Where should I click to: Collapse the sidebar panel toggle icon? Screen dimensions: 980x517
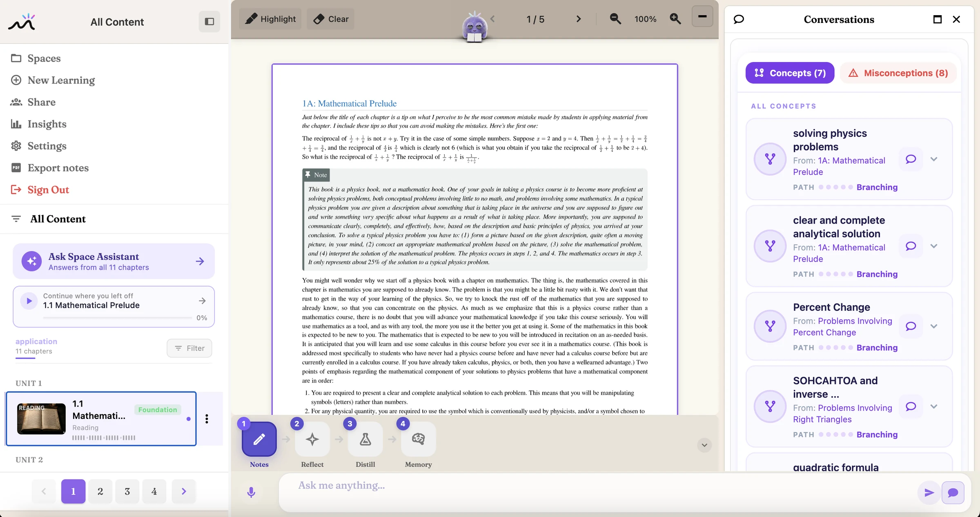[209, 22]
